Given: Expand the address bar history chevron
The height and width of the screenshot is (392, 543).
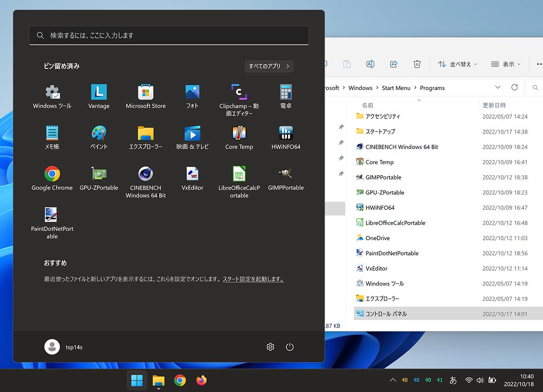Looking at the screenshot, I should pyautogui.click(x=497, y=87).
